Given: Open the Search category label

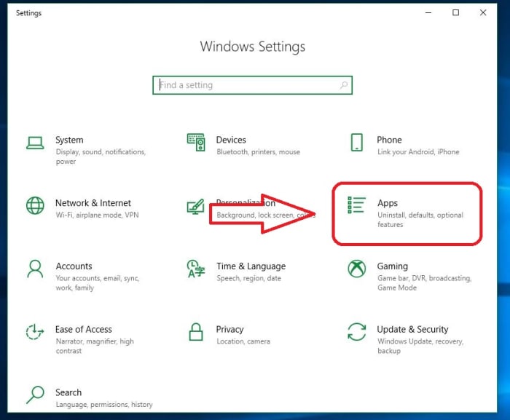Looking at the screenshot, I should [68, 392].
